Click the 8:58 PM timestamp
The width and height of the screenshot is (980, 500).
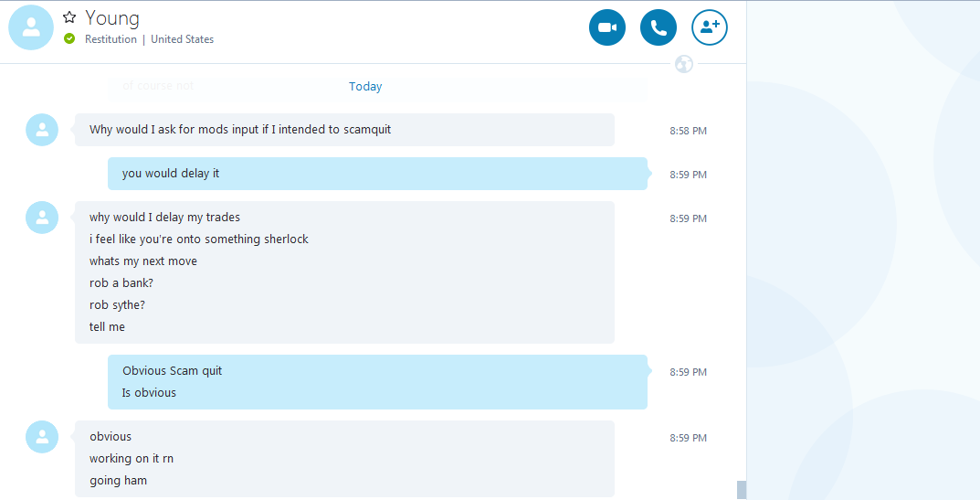click(688, 131)
